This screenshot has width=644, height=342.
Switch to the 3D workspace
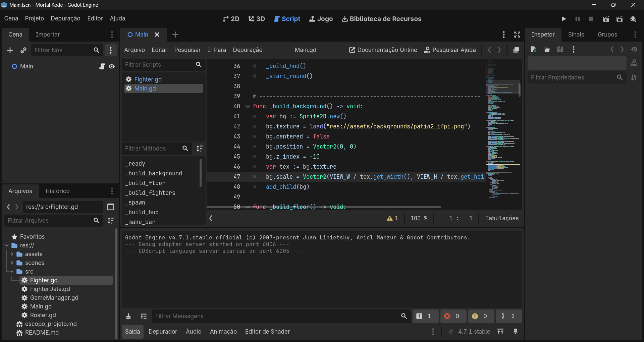[257, 19]
